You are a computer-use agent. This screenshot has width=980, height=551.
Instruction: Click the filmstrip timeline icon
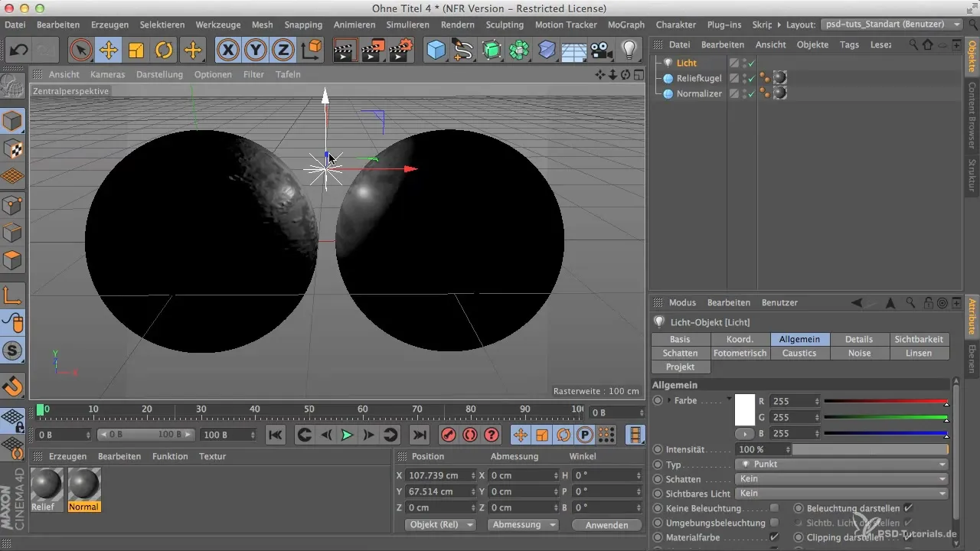coord(635,435)
